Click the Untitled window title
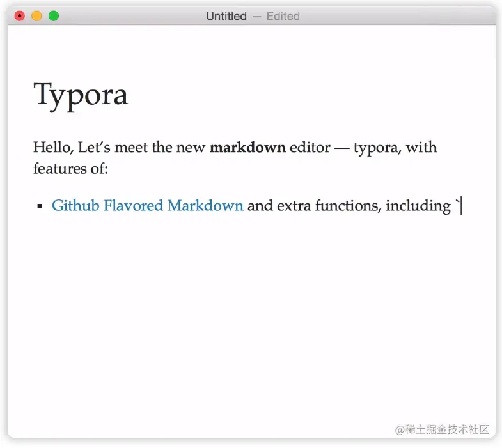Viewport: 502px width, 448px height. 226,16
